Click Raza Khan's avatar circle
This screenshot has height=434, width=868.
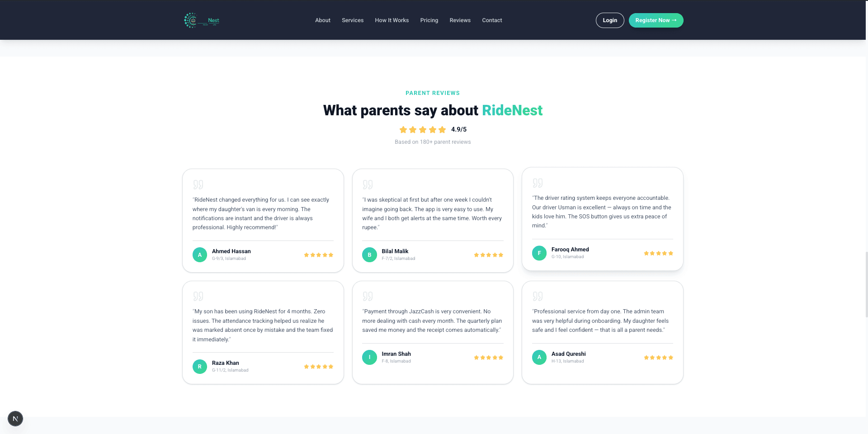[200, 367]
